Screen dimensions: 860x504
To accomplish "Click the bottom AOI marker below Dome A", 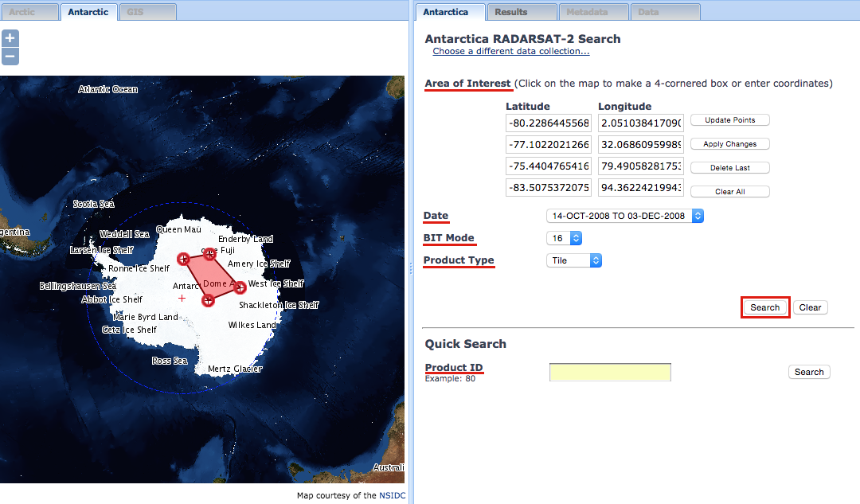I will (208, 300).
